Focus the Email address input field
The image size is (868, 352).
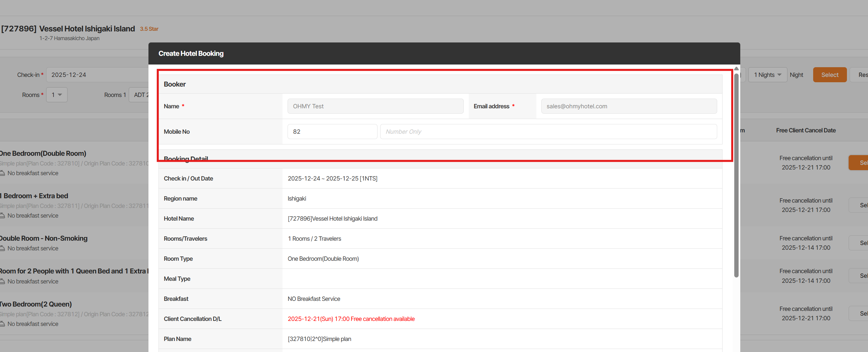[x=629, y=106]
